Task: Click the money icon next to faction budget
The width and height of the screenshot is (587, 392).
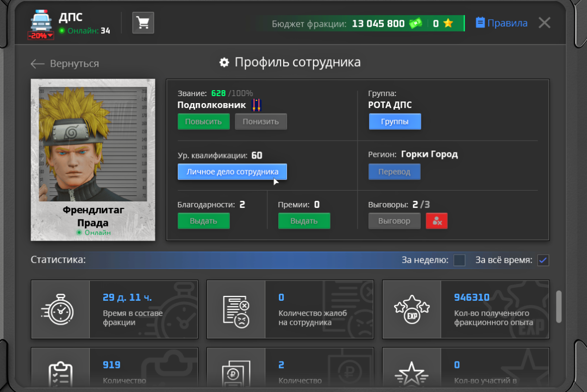Action: 416,23
